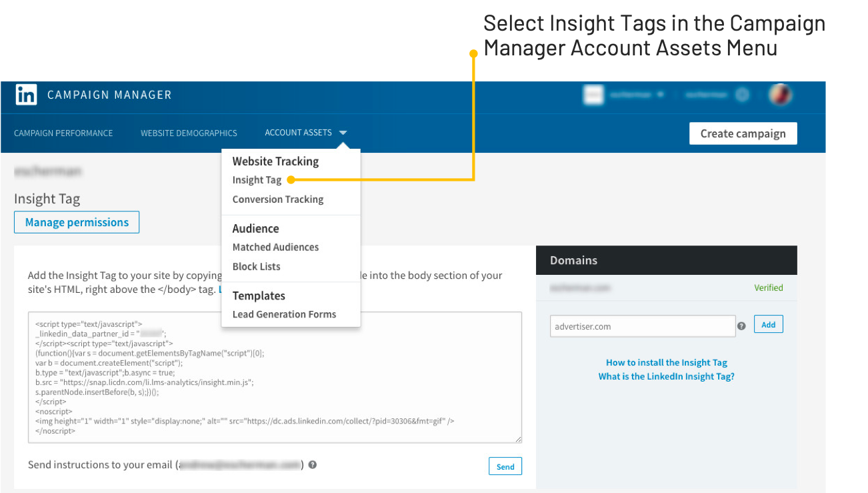This screenshot has width=868, height=493.
Task: Open the settings gear in top bar
Action: [742, 94]
